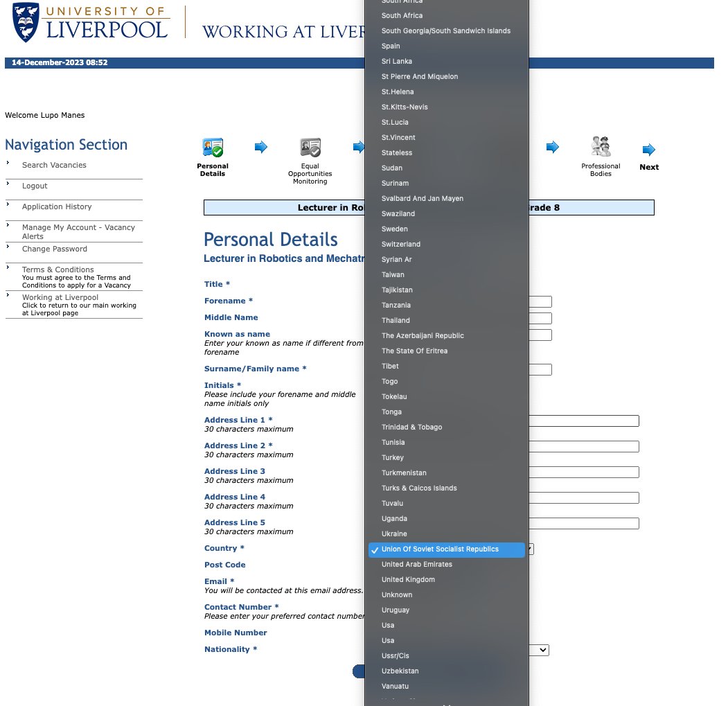728x706 pixels.
Task: Open Search Vacancies link
Action: pyautogui.click(x=54, y=165)
